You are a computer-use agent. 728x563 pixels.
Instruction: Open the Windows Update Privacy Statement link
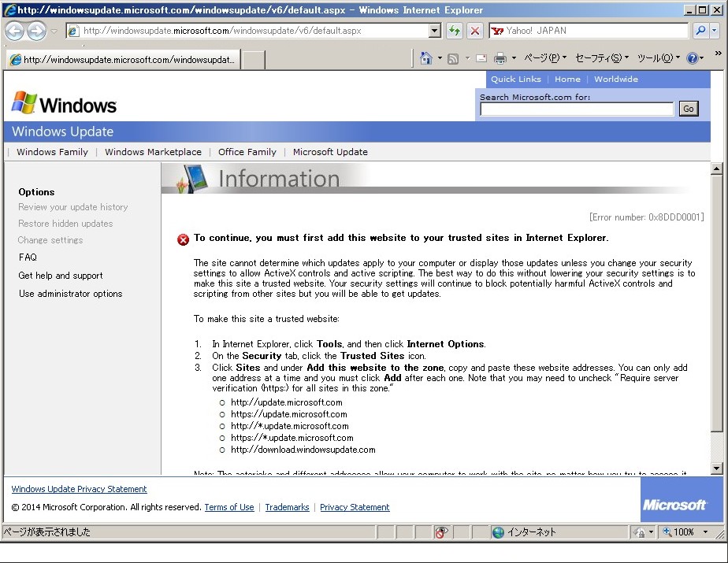coord(79,489)
